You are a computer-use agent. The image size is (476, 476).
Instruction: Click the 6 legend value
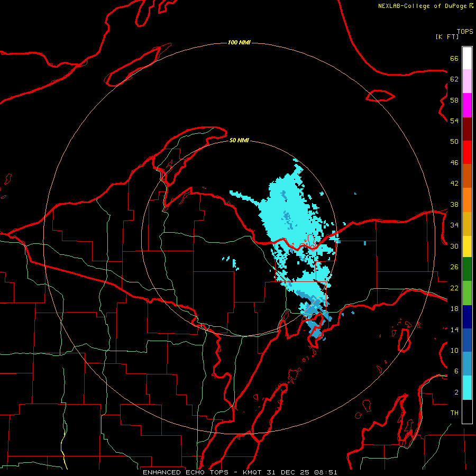[456, 371]
